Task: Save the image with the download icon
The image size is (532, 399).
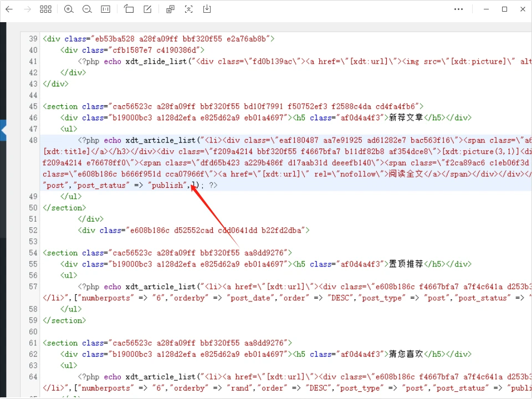Action: [x=207, y=9]
